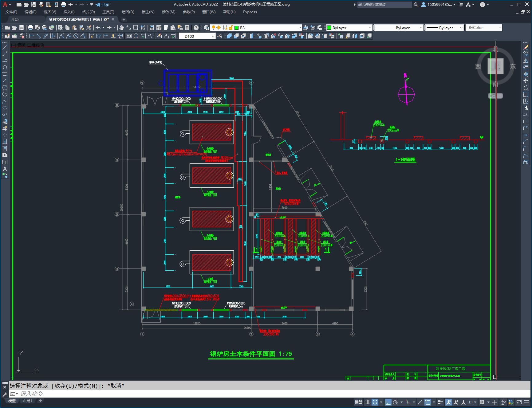Toggle lineweight display in status bar
Image resolution: width=532 pixels, height=408 pixels.
click(x=440, y=402)
